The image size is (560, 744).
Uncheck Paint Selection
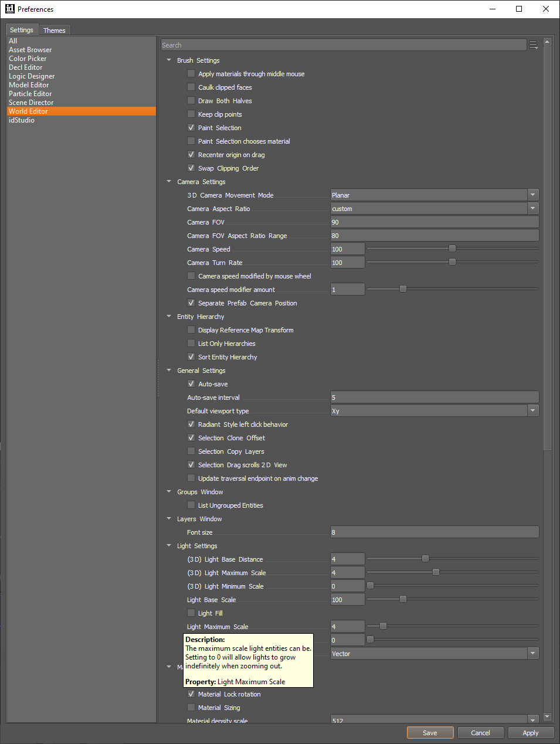(191, 127)
